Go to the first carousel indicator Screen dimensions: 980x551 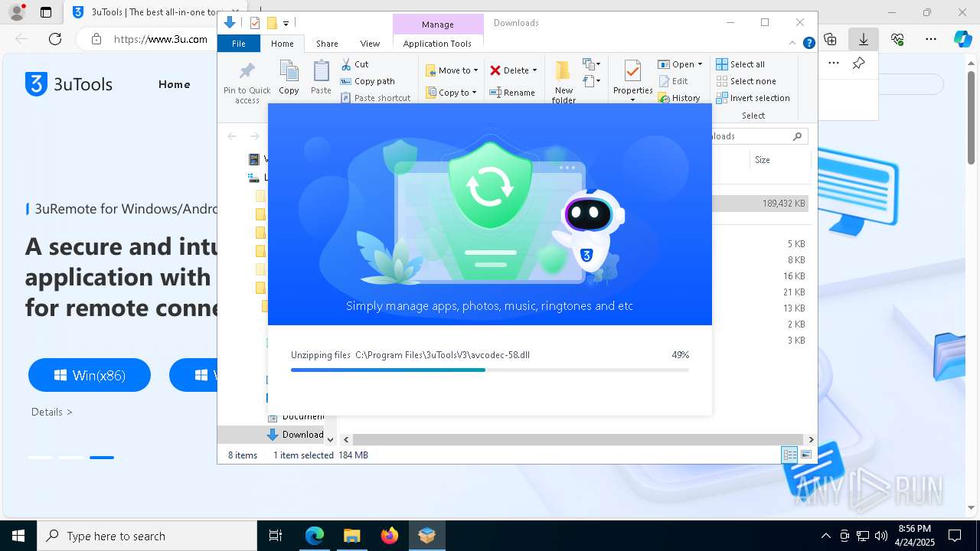(x=41, y=458)
